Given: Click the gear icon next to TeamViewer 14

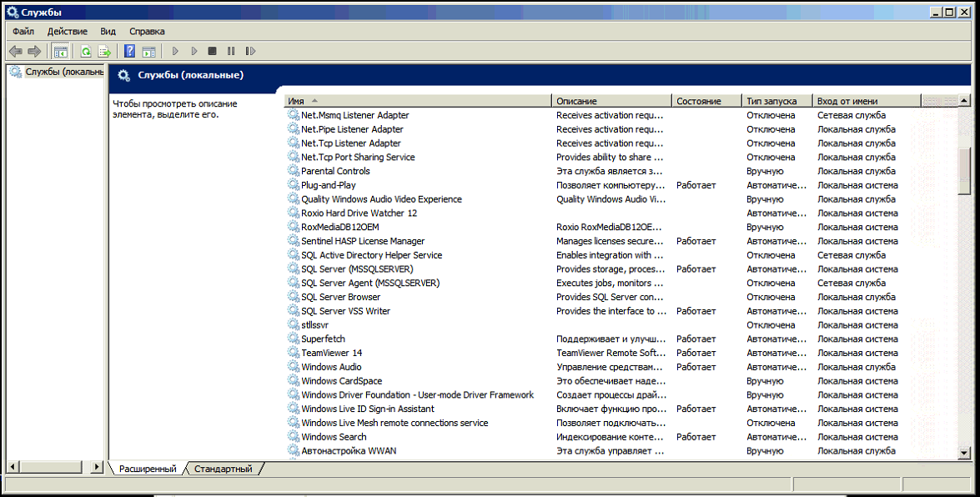Looking at the screenshot, I should (x=294, y=353).
